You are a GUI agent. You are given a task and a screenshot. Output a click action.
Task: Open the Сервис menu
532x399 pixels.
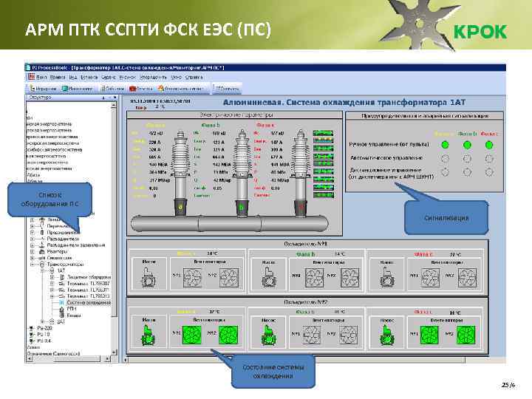click(109, 78)
